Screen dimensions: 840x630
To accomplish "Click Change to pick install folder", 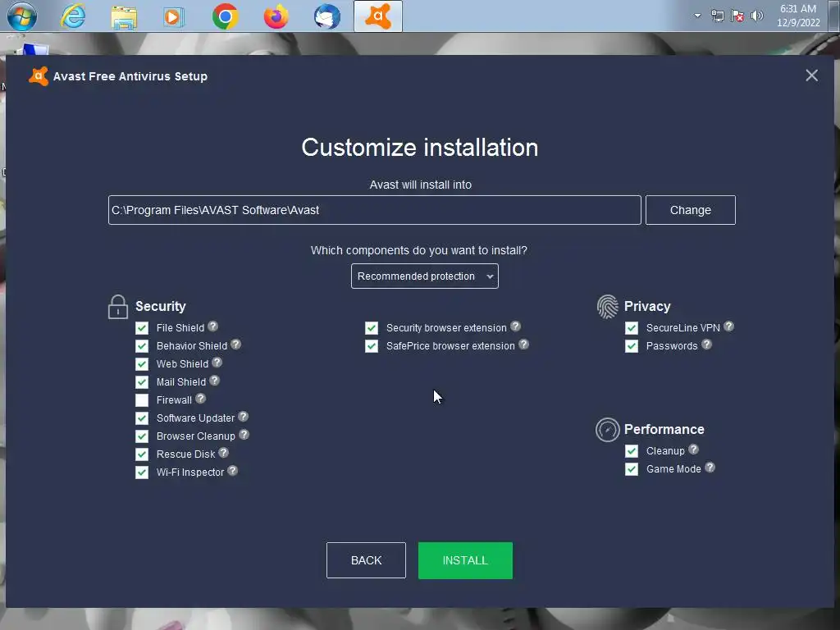I will (691, 210).
